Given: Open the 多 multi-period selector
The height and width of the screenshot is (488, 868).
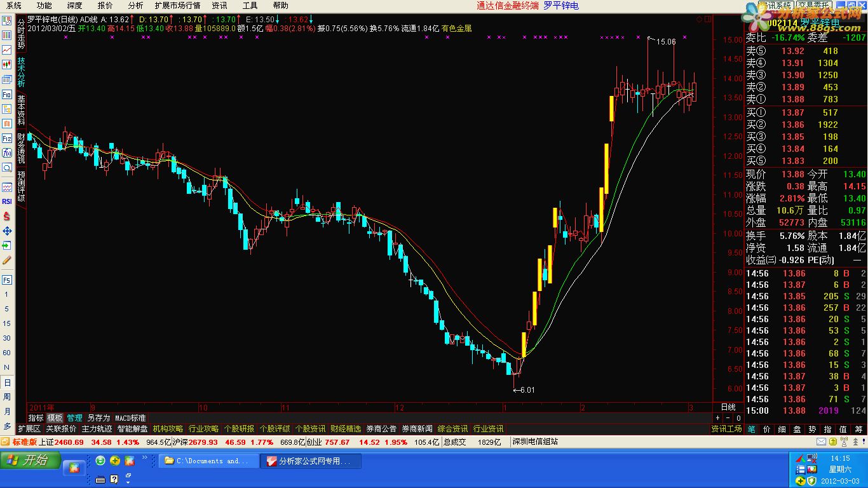Looking at the screenshot, I should click(x=7, y=426).
